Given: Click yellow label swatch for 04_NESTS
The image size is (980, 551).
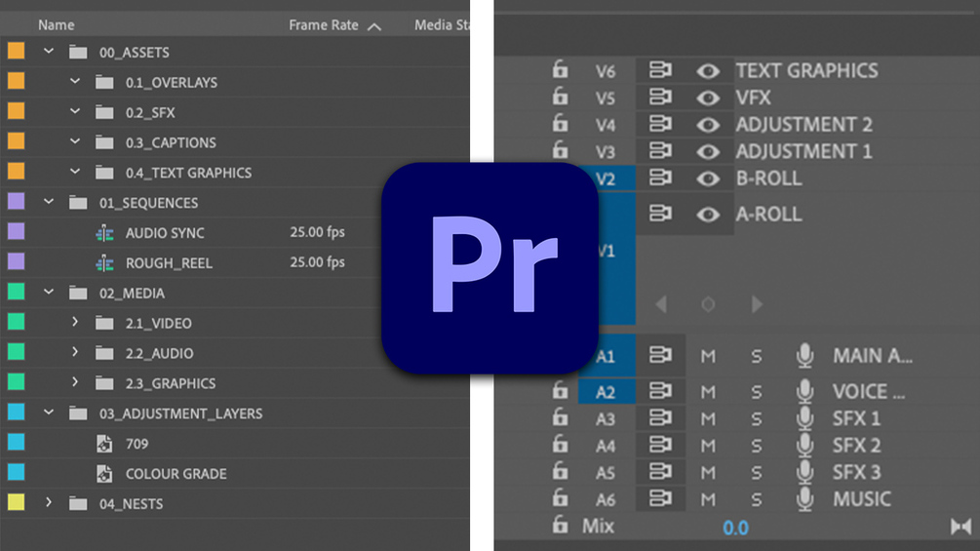Looking at the screenshot, I should (x=17, y=502).
